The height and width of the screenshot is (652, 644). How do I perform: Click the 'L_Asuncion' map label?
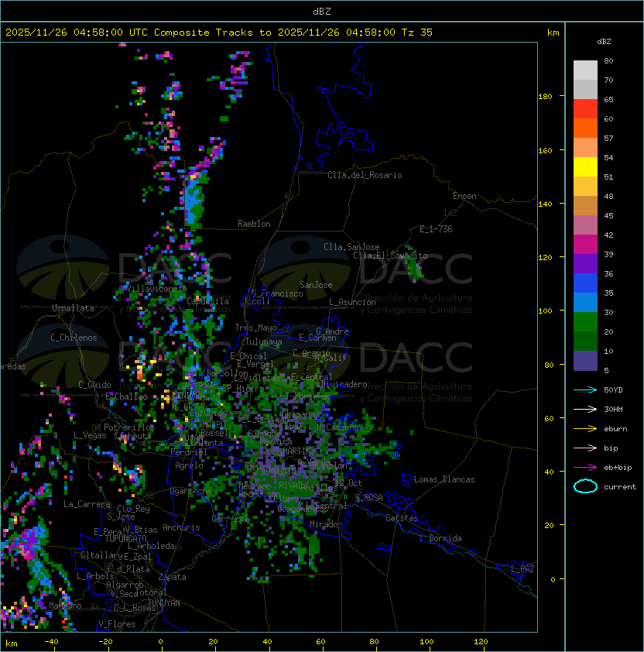coord(352,302)
